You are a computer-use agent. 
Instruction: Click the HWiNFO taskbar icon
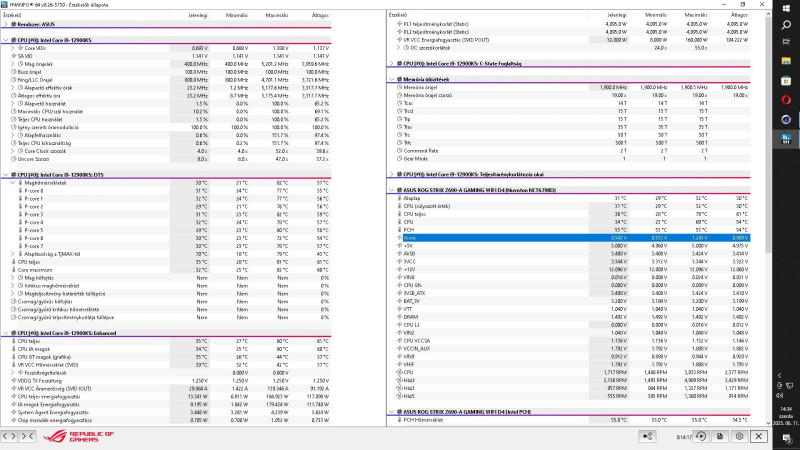click(786, 139)
